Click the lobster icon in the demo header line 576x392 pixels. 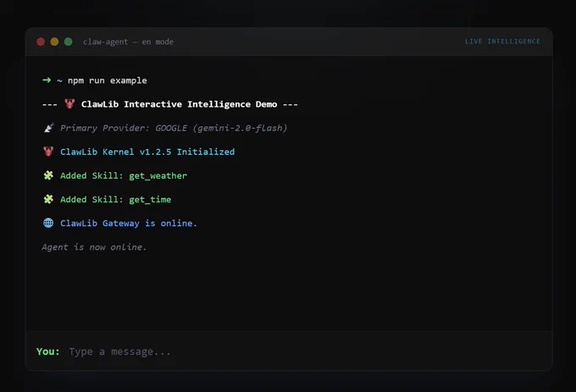pyautogui.click(x=69, y=104)
